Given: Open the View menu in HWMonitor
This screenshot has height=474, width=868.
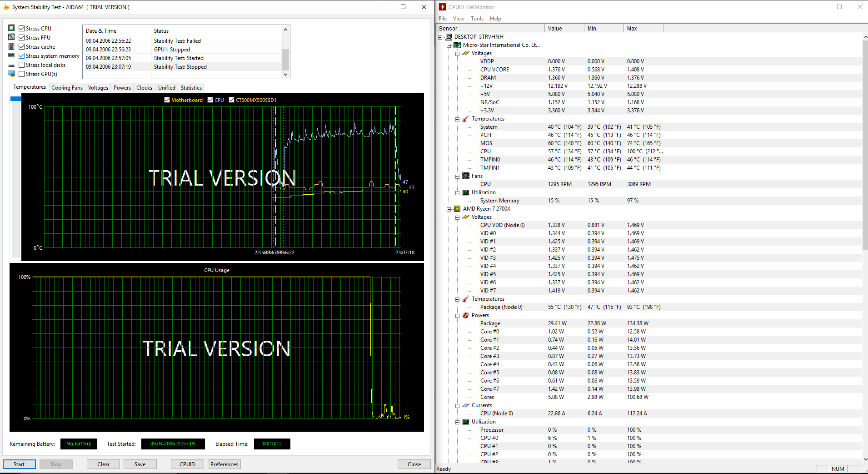Looking at the screenshot, I should coord(459,19).
